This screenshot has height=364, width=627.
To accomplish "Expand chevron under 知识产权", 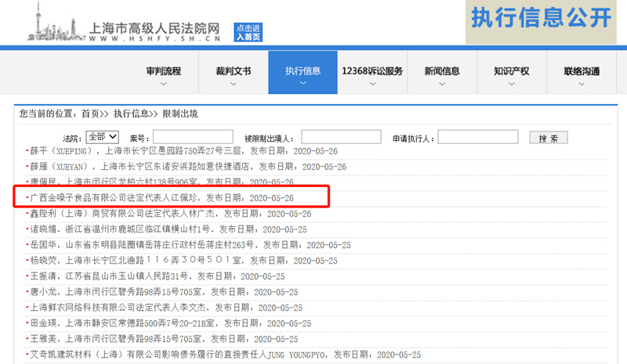I will point(512,84).
